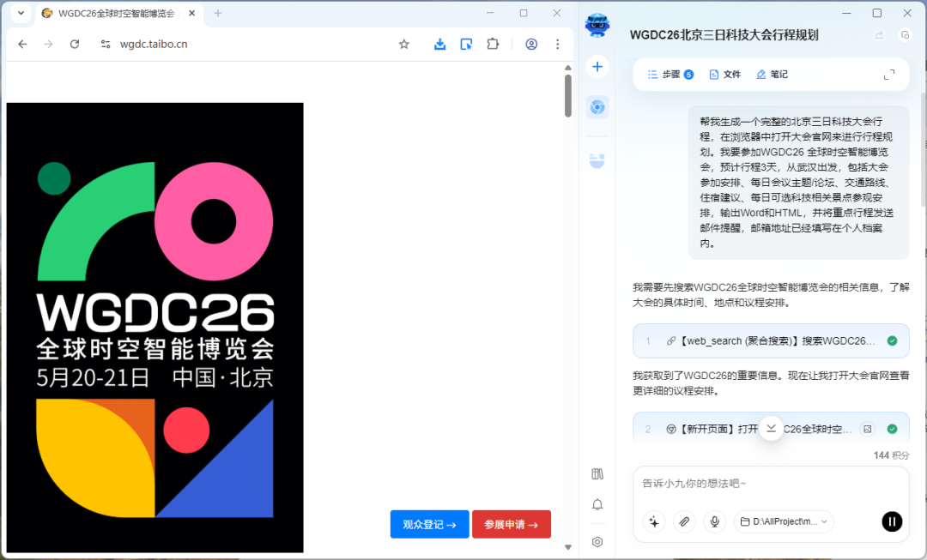927x560 pixels.
Task: Open D:\AllProject folder dropdown
Action: pos(784,521)
